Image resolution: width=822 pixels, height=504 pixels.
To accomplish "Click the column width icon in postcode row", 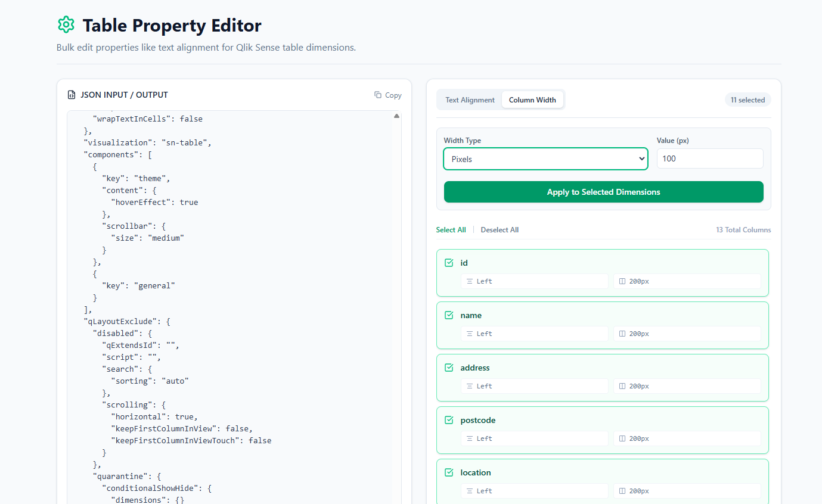I will coord(622,438).
